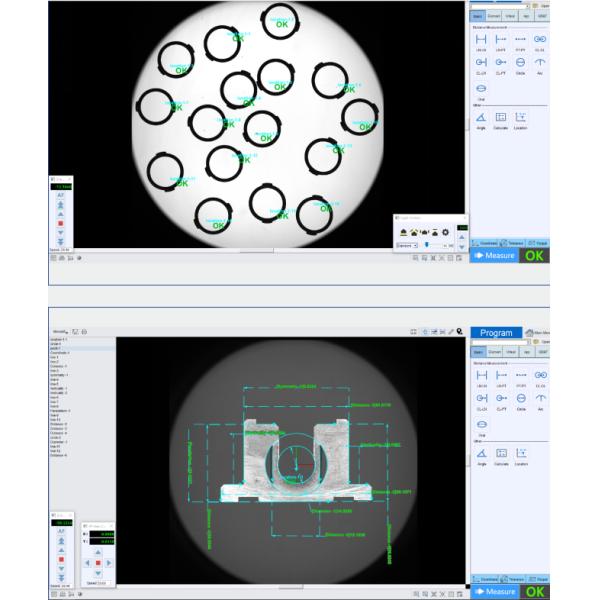This screenshot has width=600, height=600.
Task: Select the line-to-line distance tool in the upper panel
Action: (x=481, y=38)
